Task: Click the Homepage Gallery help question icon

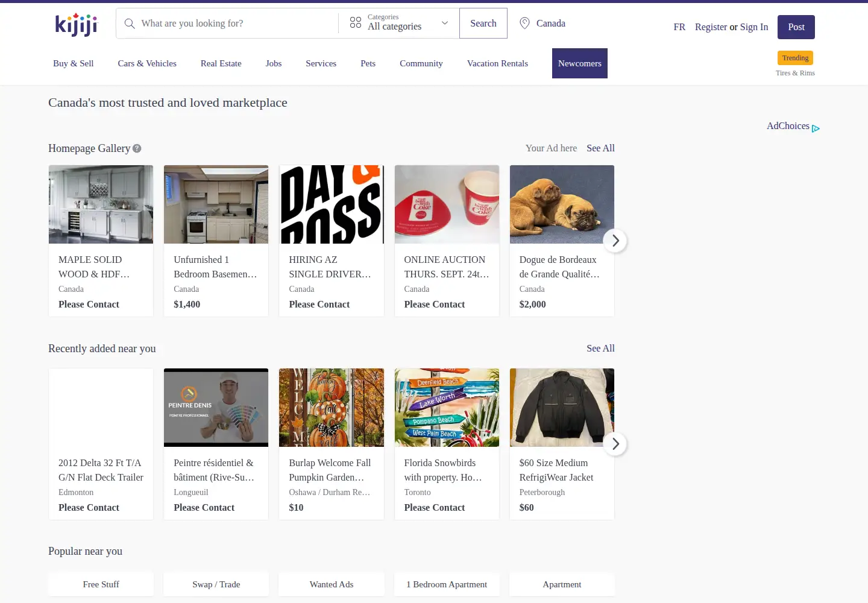Action: click(x=137, y=148)
